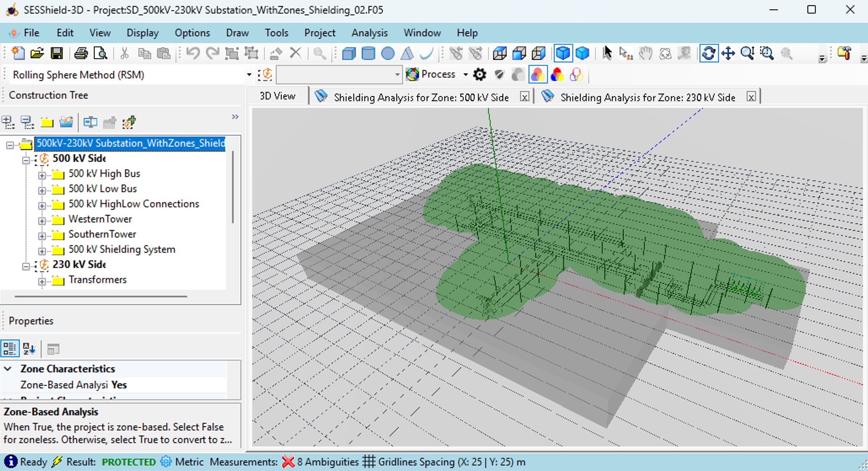This screenshot has height=471, width=868.
Task: Select the outlined circles display mode
Action: tap(576, 75)
